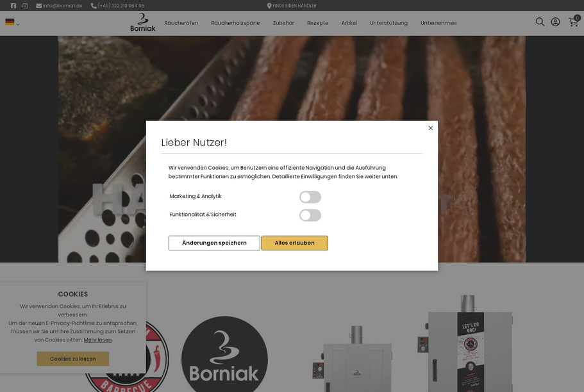Screen dimensions: 584x392
Task: Open the user account icon
Action: (555, 22)
